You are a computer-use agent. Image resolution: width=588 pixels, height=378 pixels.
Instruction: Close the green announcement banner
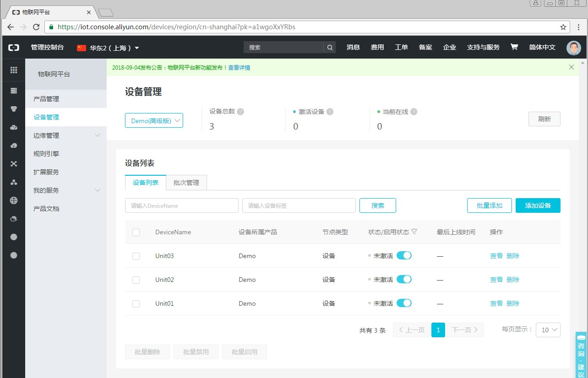pos(572,67)
